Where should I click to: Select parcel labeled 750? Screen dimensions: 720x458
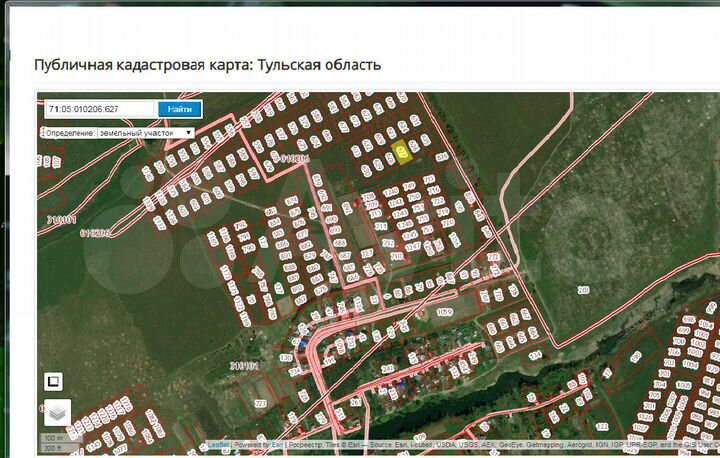(x=414, y=197)
